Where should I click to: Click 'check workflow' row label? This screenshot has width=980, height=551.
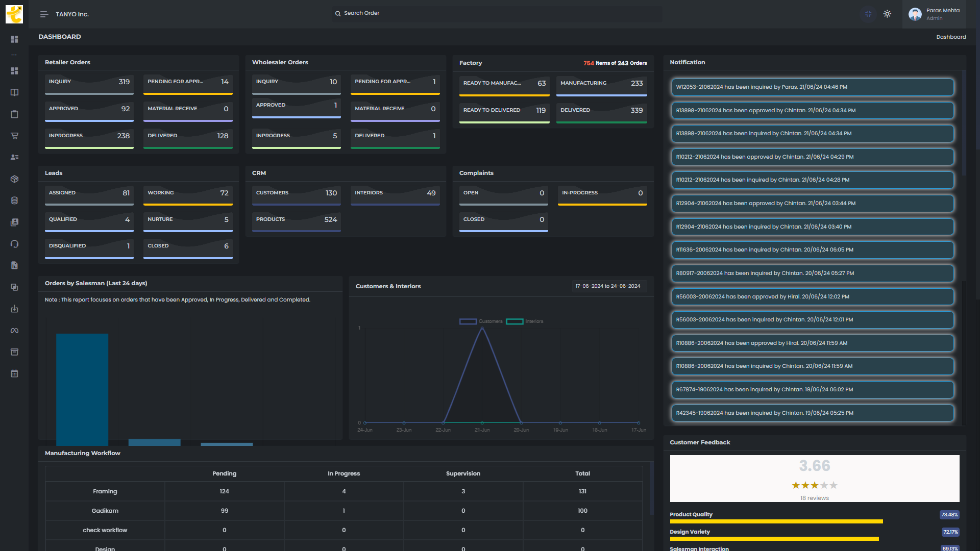tap(105, 530)
